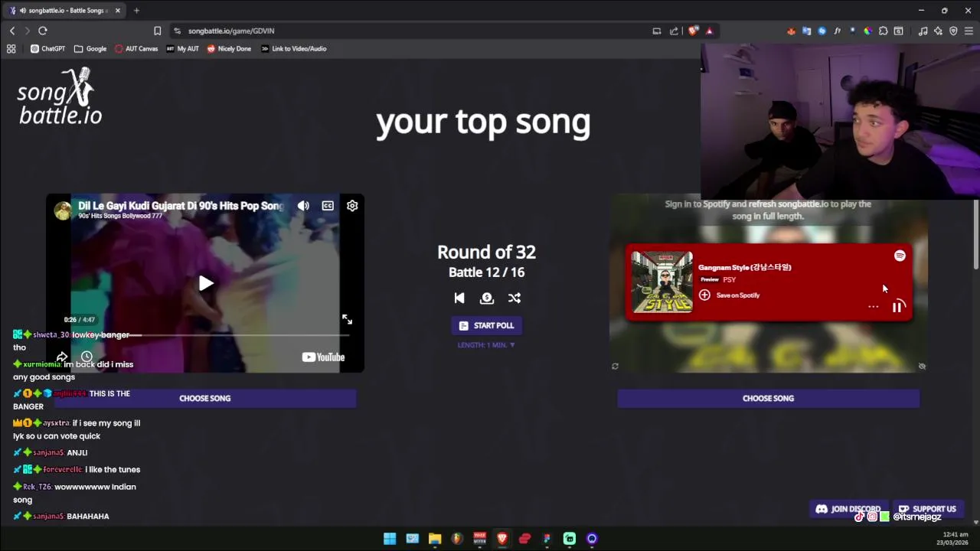Go to the previous battle
Image resolution: width=980 pixels, height=551 pixels.
(x=459, y=298)
